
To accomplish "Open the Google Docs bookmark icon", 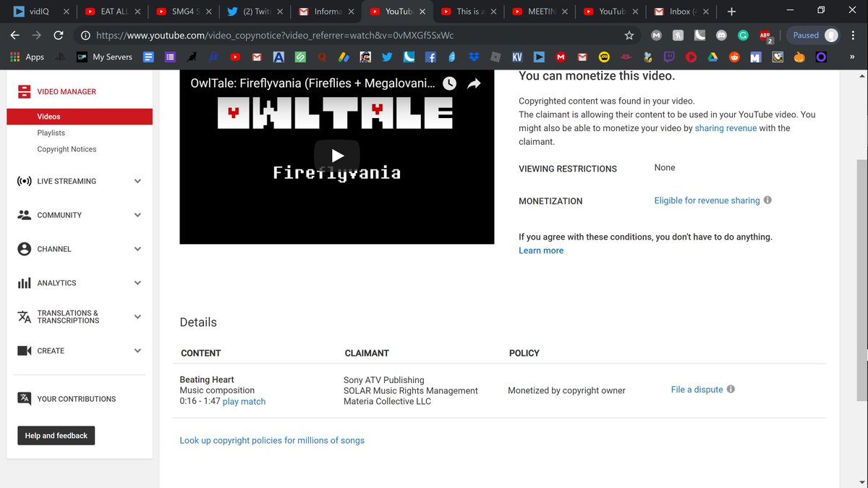I will (x=148, y=56).
